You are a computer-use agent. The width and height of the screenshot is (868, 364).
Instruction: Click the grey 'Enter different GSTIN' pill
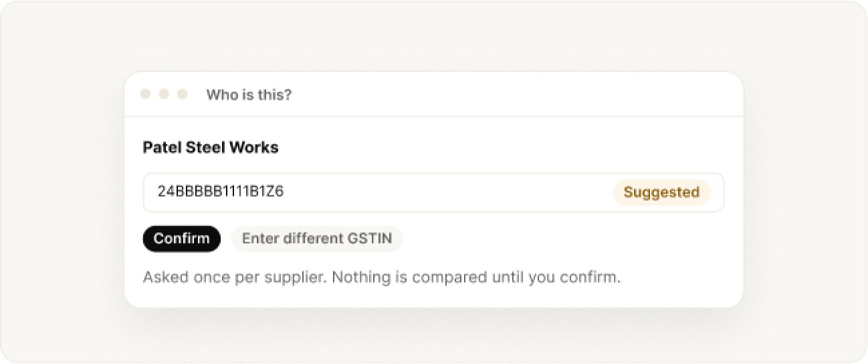pyautogui.click(x=316, y=239)
